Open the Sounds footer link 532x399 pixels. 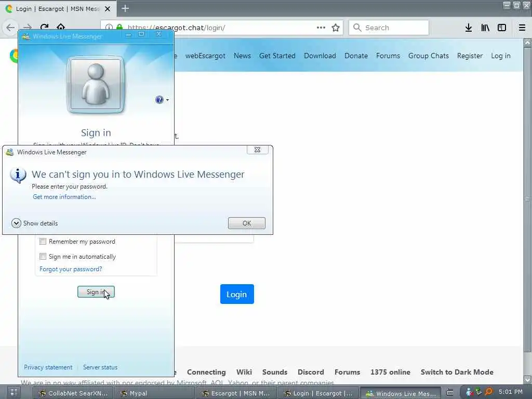(275, 372)
